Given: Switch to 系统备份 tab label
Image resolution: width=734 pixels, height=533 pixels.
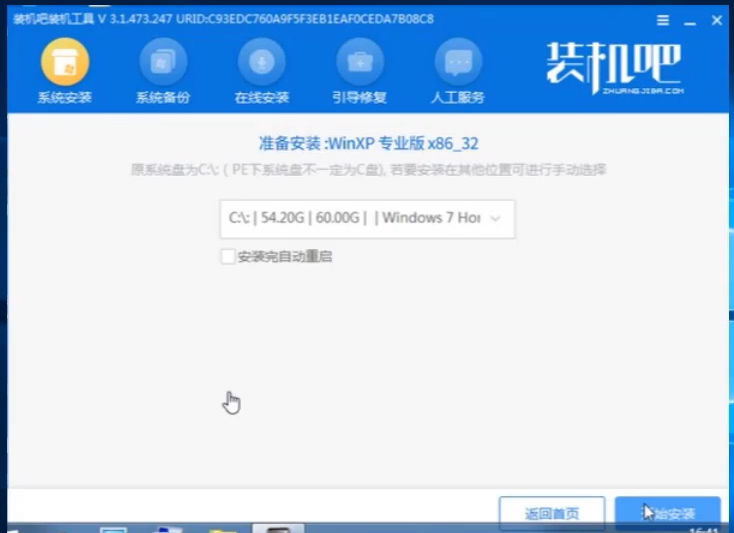Looking at the screenshot, I should 162,97.
